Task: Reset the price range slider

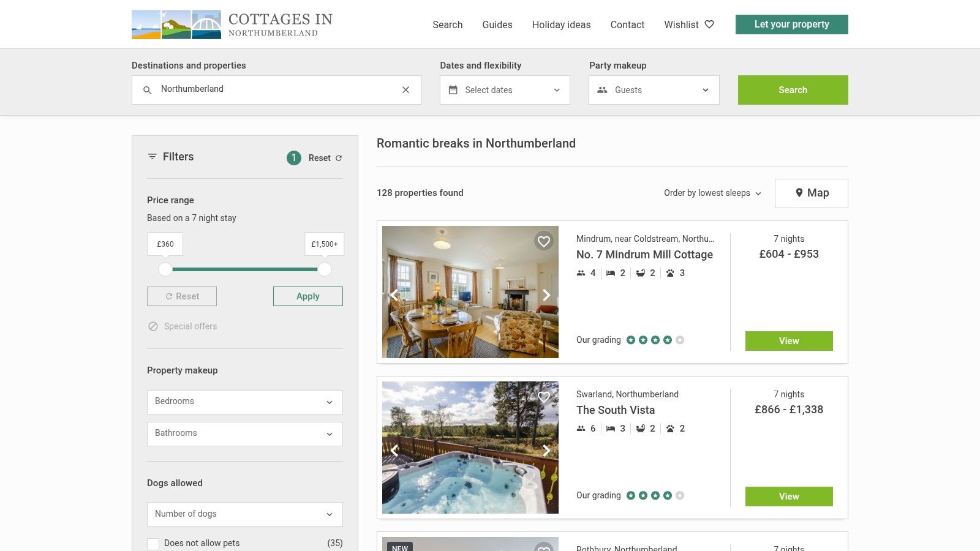Action: tap(182, 296)
